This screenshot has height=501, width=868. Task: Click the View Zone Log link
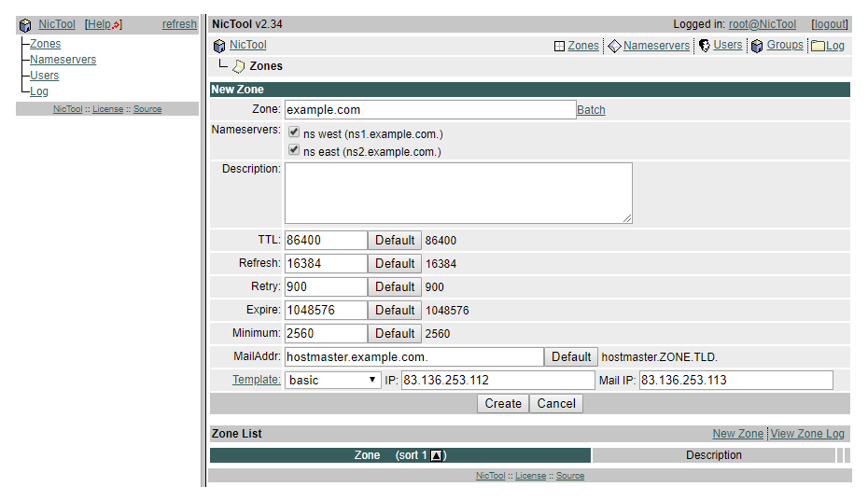point(807,434)
